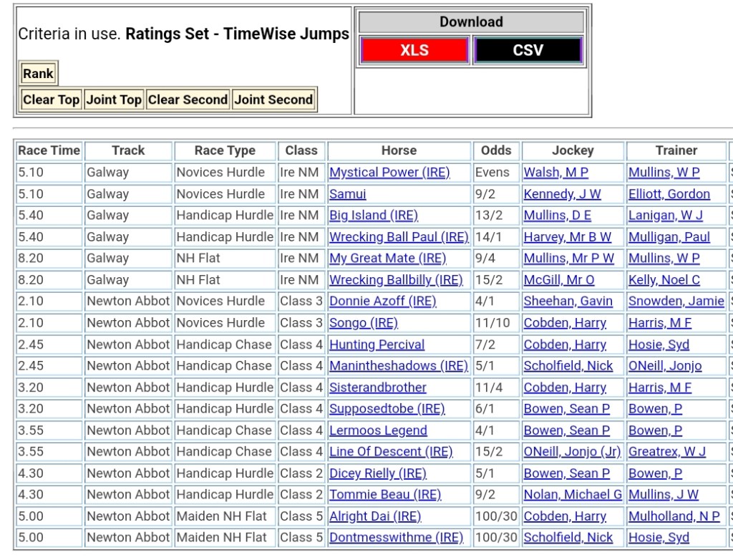Viewport: 733px width, 560px height.
Task: Open jockey Nolan, Michael G profile
Action: [x=572, y=495]
